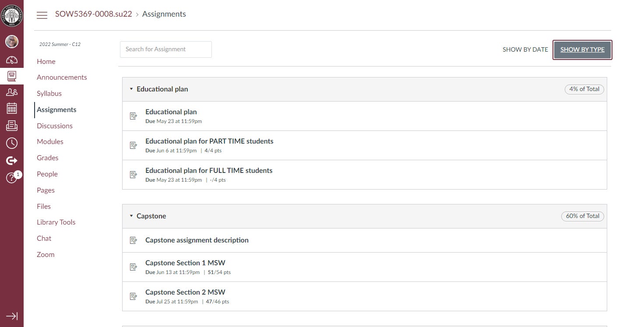Collapse the Capstone assignment group
The width and height of the screenshot is (644, 327).
131,216
